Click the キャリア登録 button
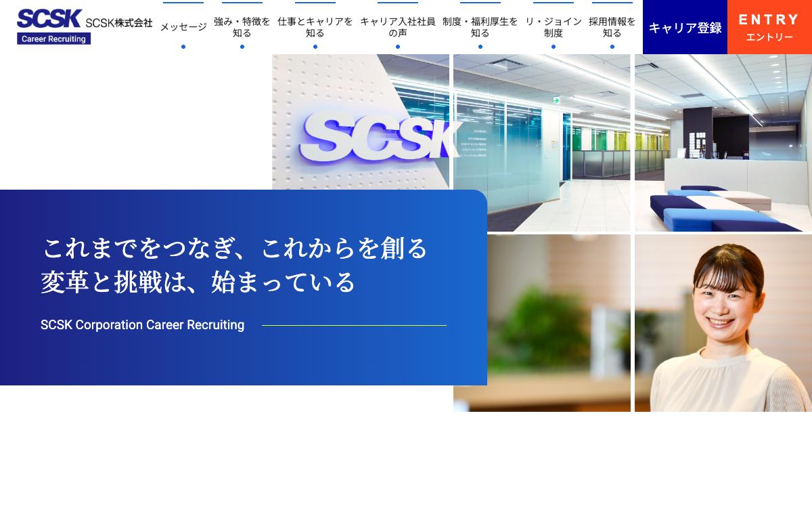This screenshot has width=812, height=508. [685, 27]
